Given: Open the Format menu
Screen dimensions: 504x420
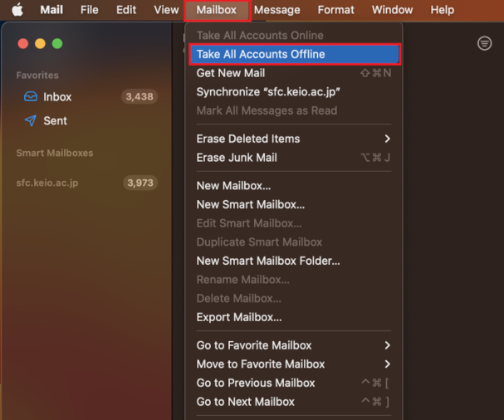Looking at the screenshot, I should point(335,10).
